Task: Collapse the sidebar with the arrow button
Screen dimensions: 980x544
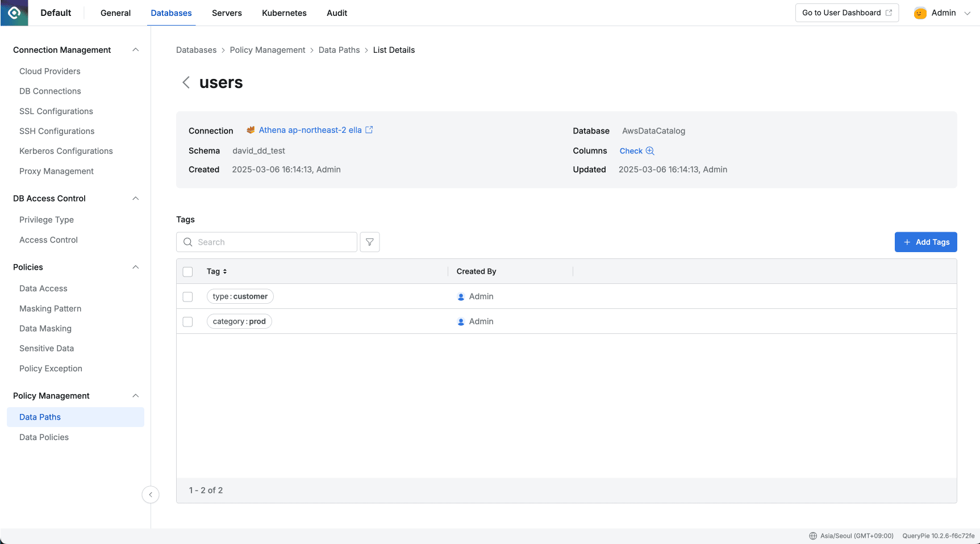Action: (x=151, y=495)
